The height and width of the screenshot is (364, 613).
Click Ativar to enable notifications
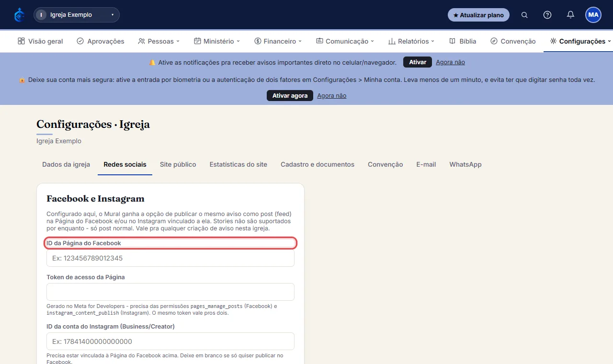418,62
